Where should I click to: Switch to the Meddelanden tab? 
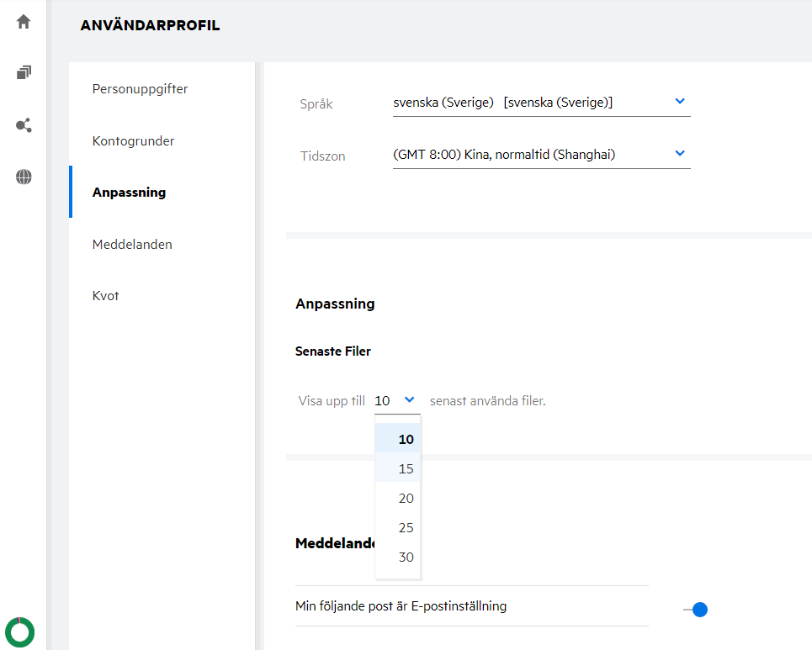point(132,244)
